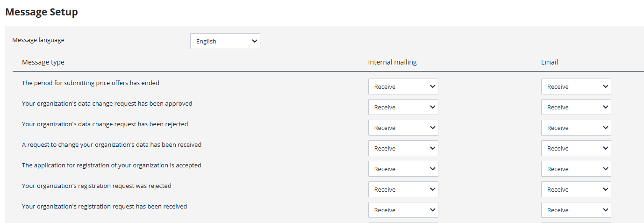Open Internal mailing dropdown for registration request received
Viewport: 644px width, 223px height.
tap(403, 210)
